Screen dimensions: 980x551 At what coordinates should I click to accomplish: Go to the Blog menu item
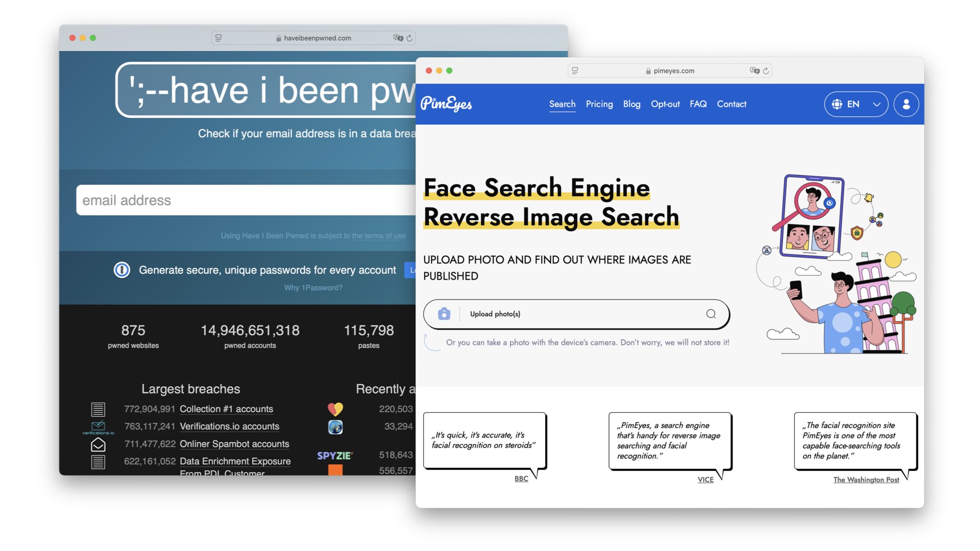point(631,104)
